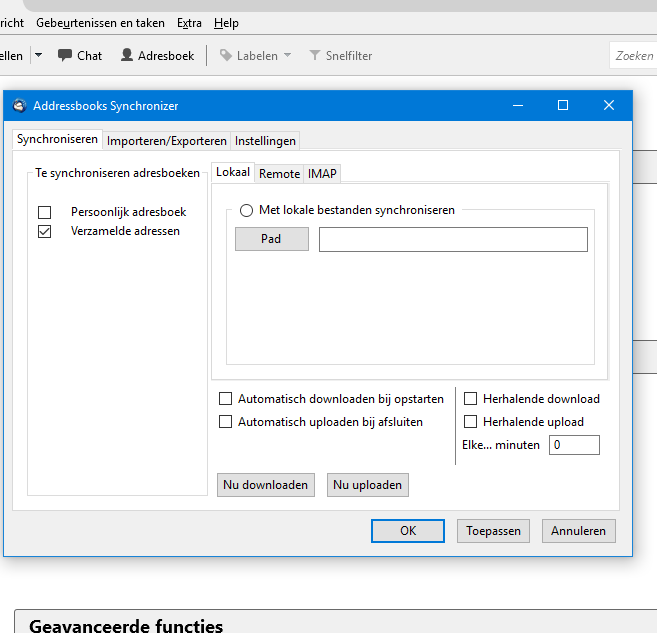Click the Labelen tag icon
Screen dimensions: 657x633
point(226,56)
